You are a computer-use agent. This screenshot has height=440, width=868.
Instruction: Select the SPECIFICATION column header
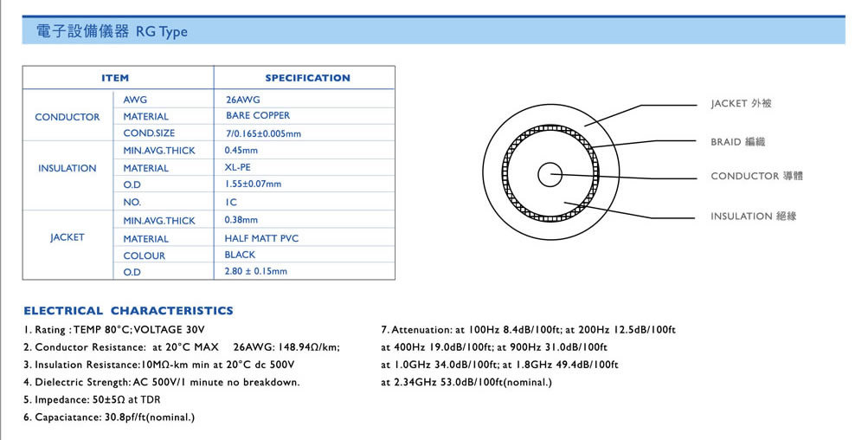[307, 78]
